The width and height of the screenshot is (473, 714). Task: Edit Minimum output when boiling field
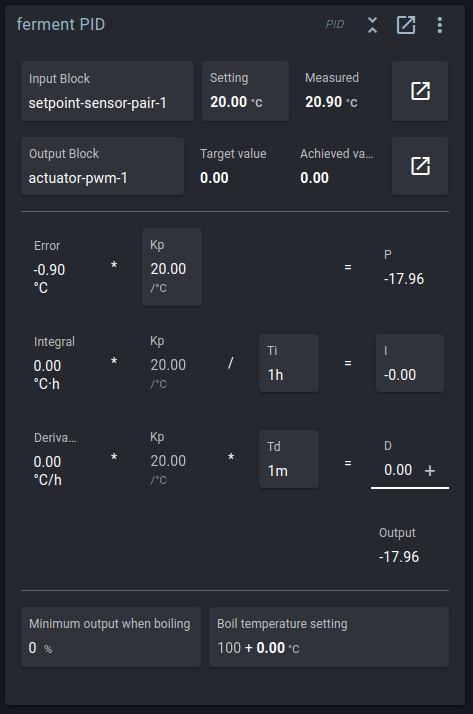click(111, 637)
